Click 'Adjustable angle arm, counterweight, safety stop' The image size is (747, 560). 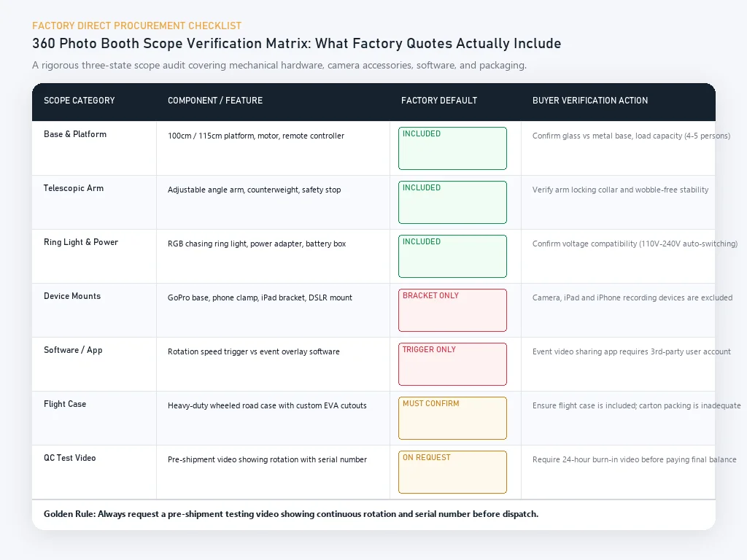coord(255,190)
